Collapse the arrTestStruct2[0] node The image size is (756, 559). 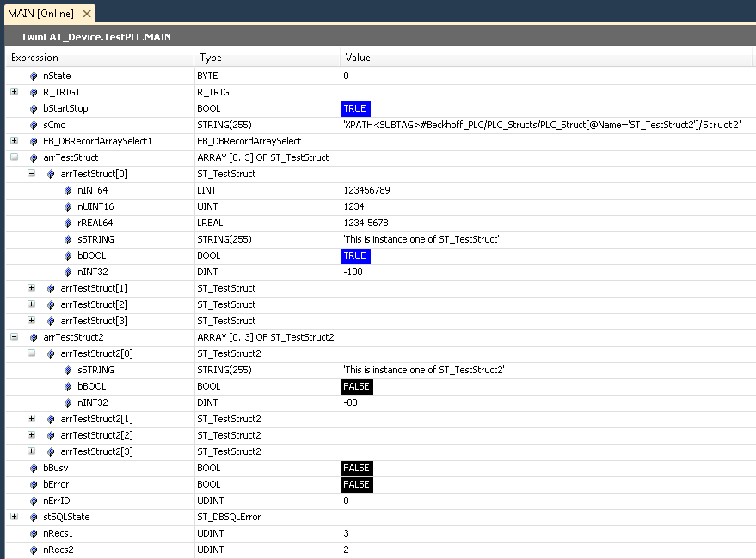(31, 353)
